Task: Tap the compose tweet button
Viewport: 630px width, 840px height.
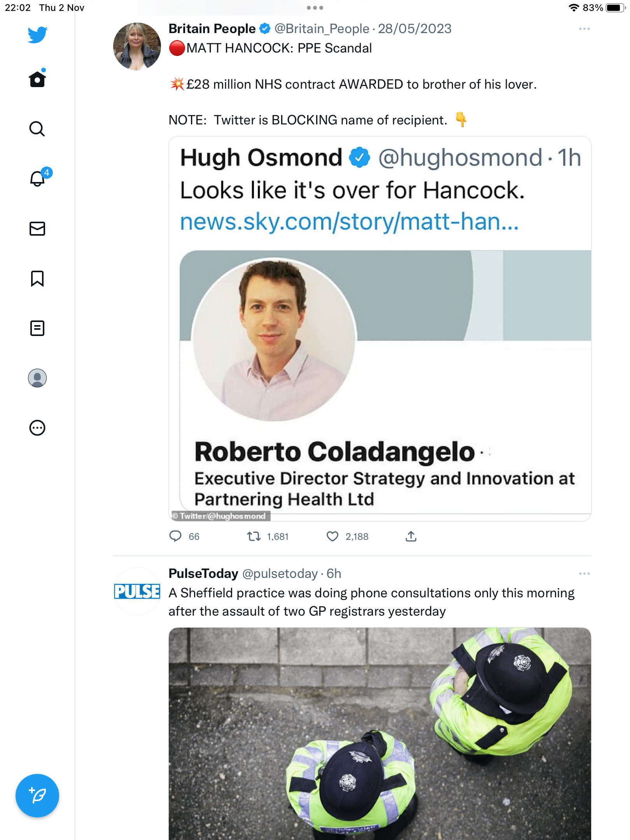Action: [x=37, y=796]
